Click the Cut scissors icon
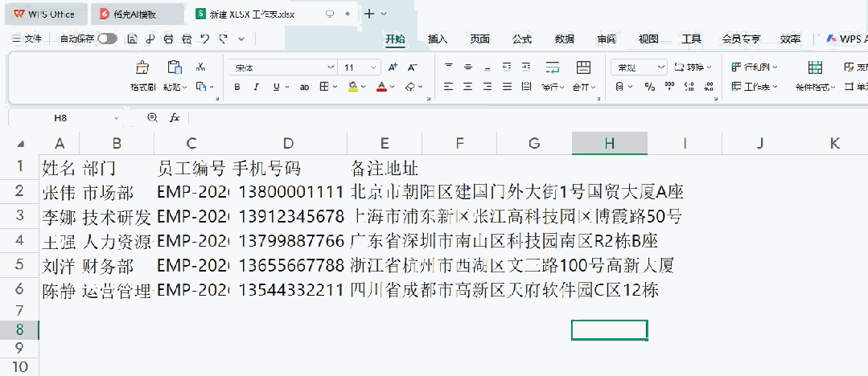The image size is (868, 376). click(x=200, y=67)
